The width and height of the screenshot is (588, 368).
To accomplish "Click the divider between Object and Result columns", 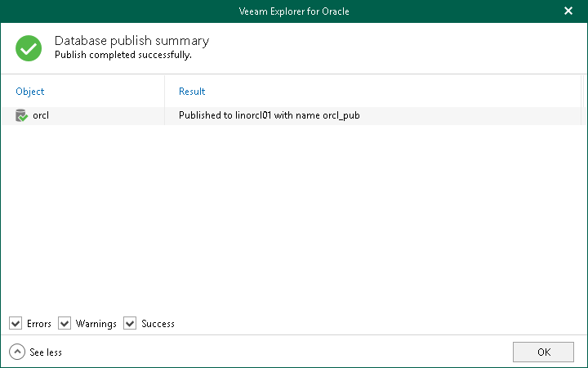I will tap(165, 92).
